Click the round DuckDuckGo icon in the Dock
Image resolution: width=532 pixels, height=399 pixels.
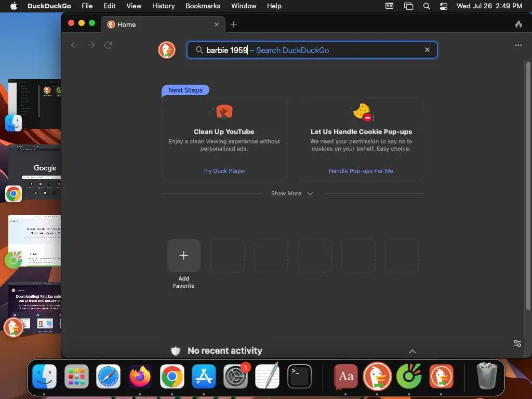(377, 376)
